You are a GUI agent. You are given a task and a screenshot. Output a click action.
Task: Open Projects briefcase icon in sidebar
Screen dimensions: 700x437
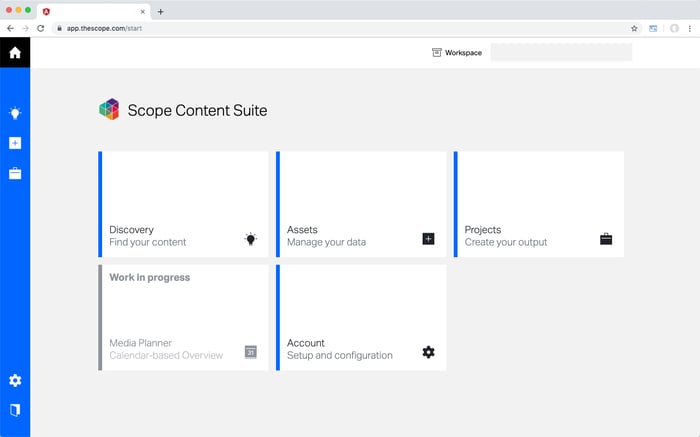[15, 173]
